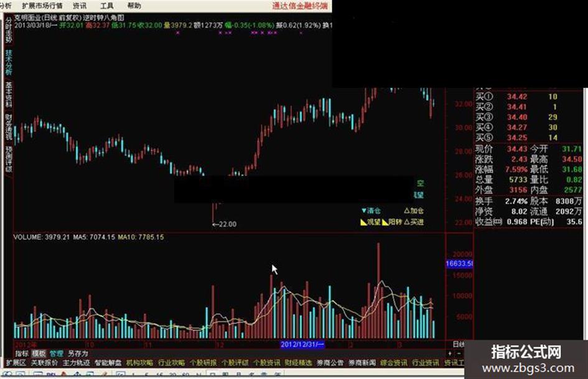Click the 换手 value 2.74%
The width and height of the screenshot is (588, 379).
point(516,202)
